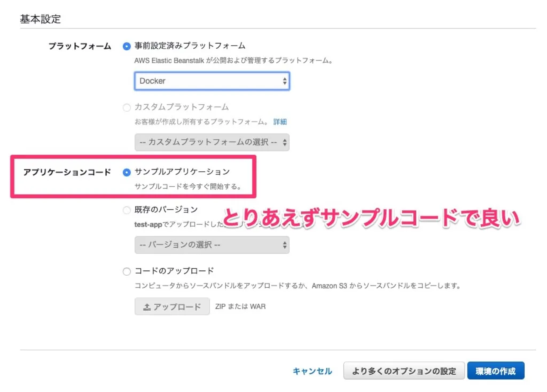Select the 既存のバージョン radio option
547x392 pixels.
(x=127, y=210)
